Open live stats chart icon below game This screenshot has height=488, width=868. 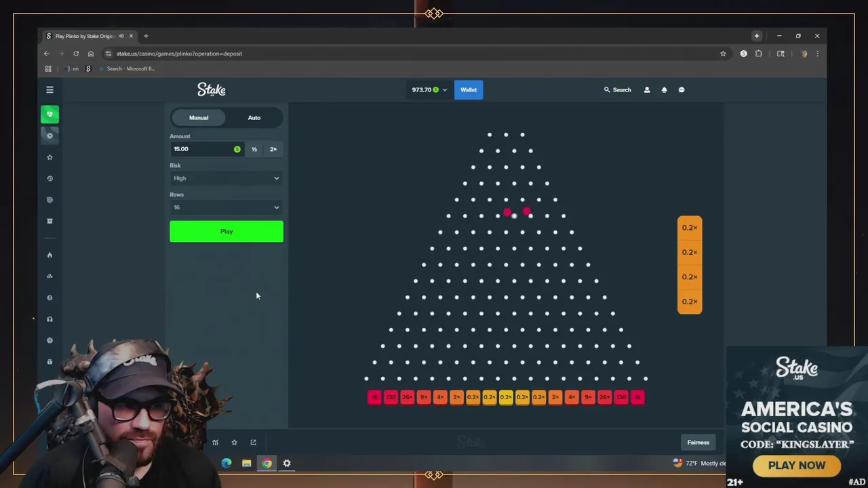(x=216, y=443)
